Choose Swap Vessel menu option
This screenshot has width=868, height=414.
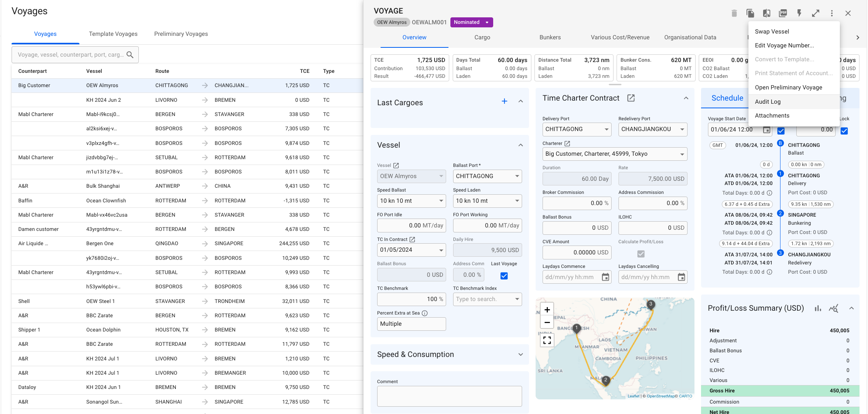(x=772, y=32)
